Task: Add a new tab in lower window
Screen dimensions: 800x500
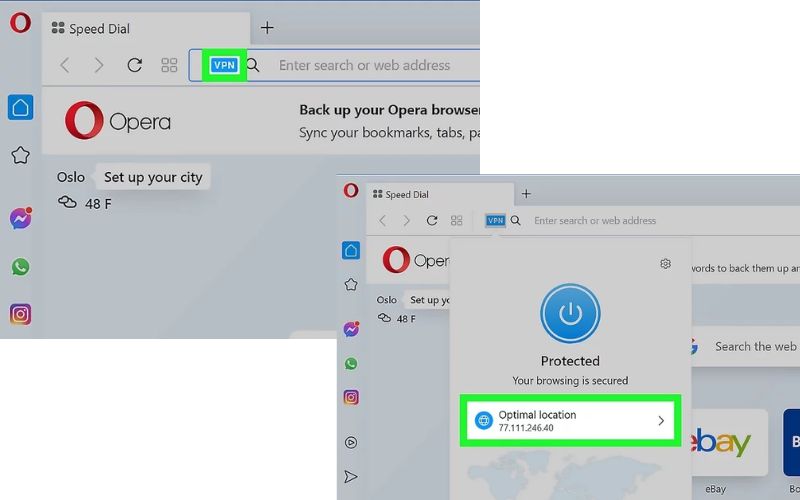Action: tap(526, 194)
